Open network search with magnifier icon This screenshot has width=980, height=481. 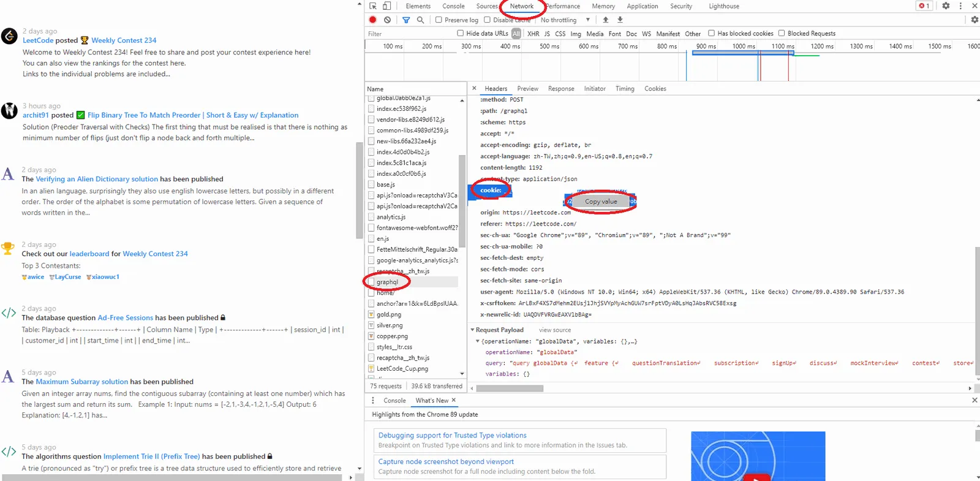(x=420, y=20)
